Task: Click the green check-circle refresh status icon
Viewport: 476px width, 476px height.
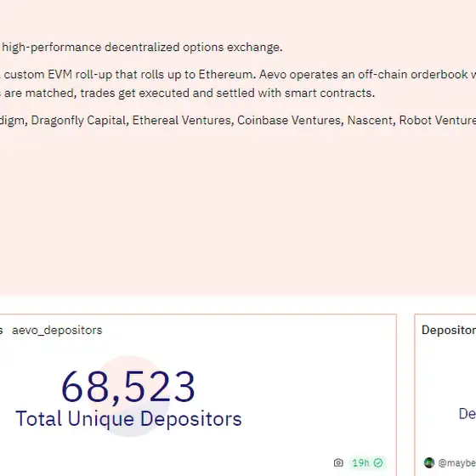Action: [x=378, y=462]
